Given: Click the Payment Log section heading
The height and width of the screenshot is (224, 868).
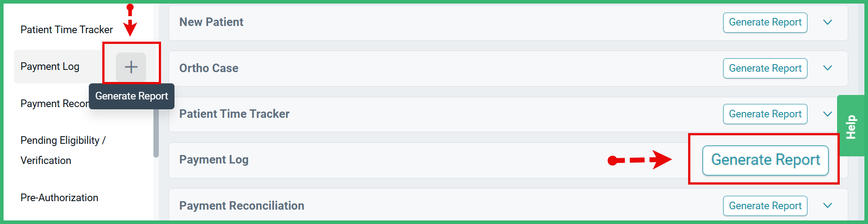Looking at the screenshot, I should (x=214, y=160).
